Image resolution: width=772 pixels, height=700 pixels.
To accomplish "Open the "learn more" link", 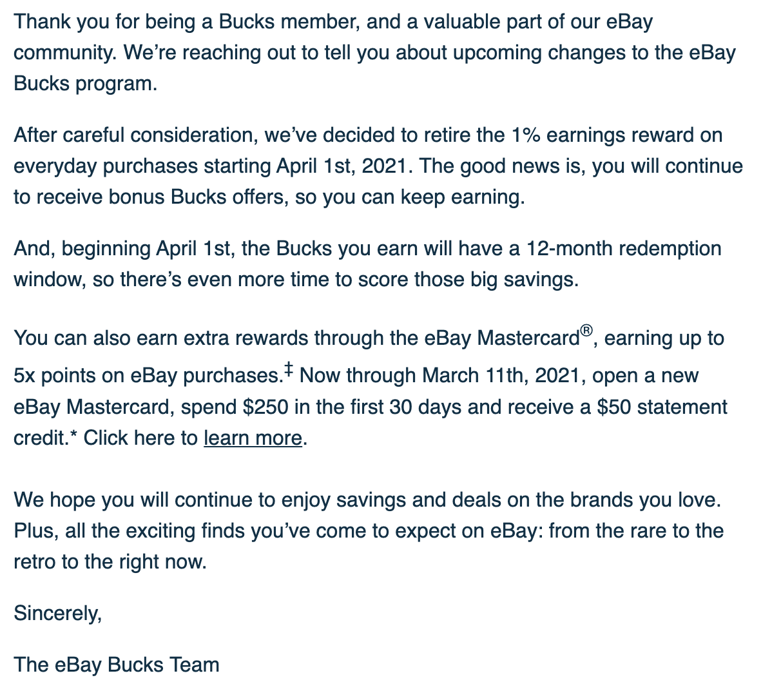I will point(253,438).
